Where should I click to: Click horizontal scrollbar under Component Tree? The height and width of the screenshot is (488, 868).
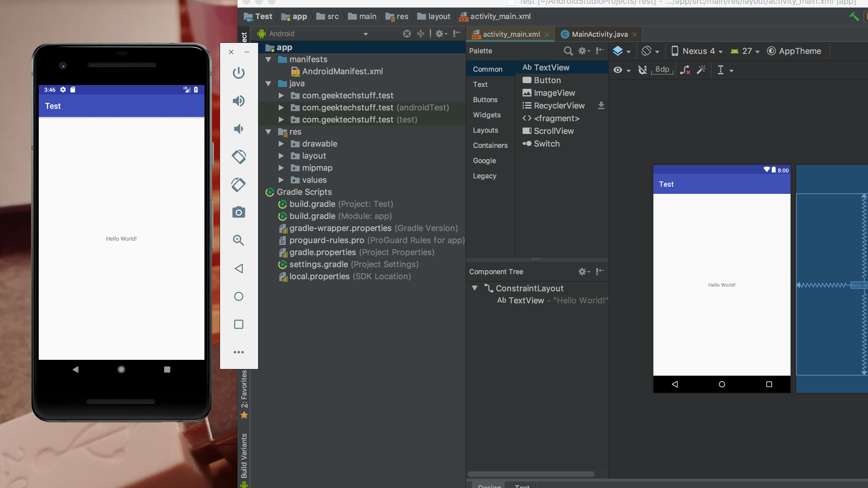pyautogui.click(x=531, y=474)
